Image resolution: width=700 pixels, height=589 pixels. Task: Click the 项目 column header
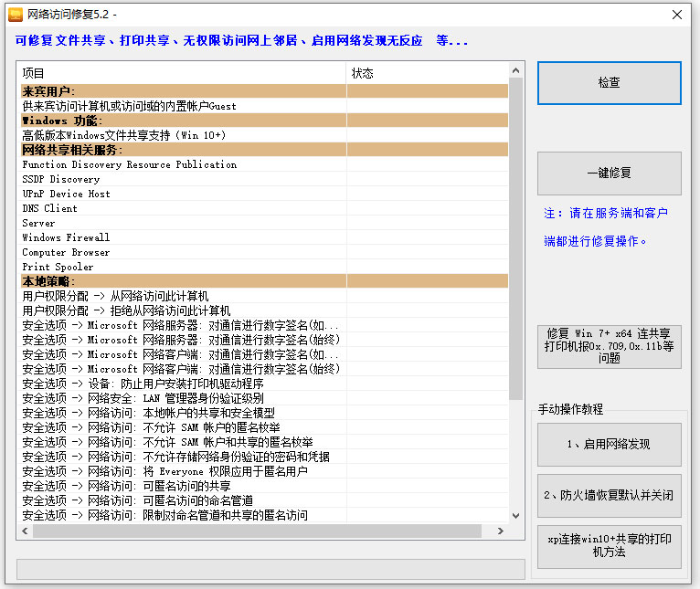click(183, 73)
